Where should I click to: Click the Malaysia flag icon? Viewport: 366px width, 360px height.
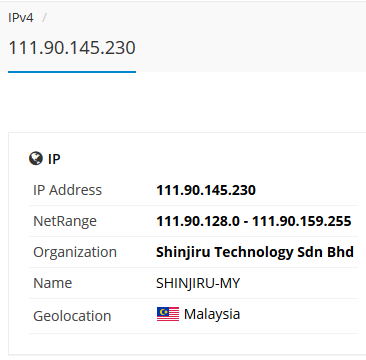point(168,314)
